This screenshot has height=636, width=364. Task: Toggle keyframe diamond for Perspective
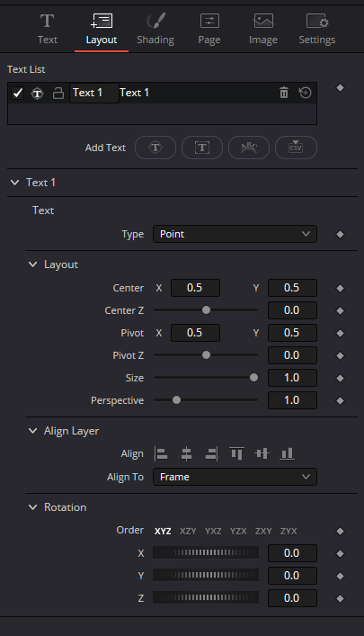[340, 400]
